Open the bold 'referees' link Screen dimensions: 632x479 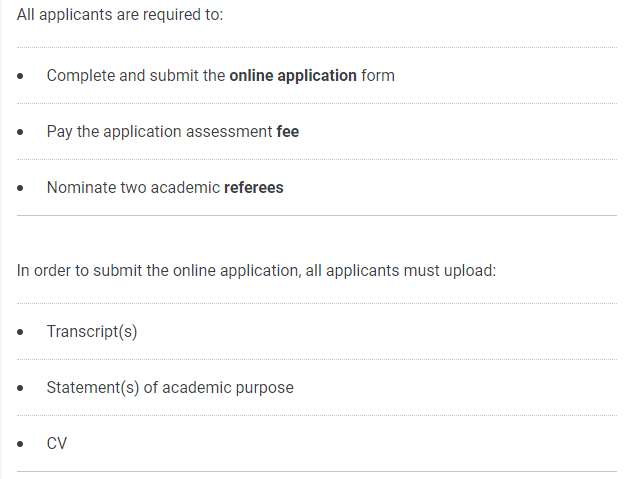click(254, 188)
